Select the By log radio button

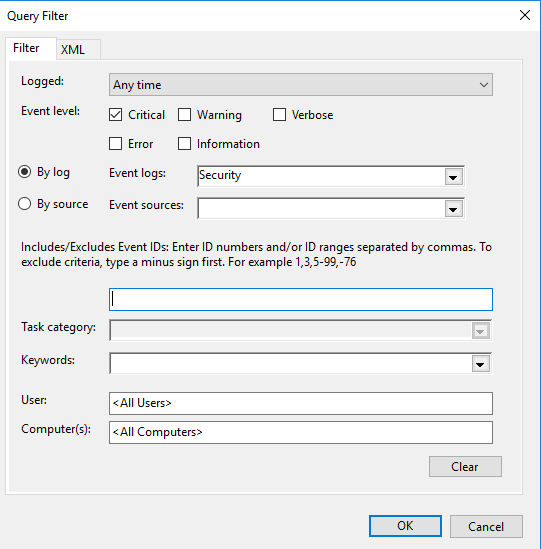coord(25,172)
